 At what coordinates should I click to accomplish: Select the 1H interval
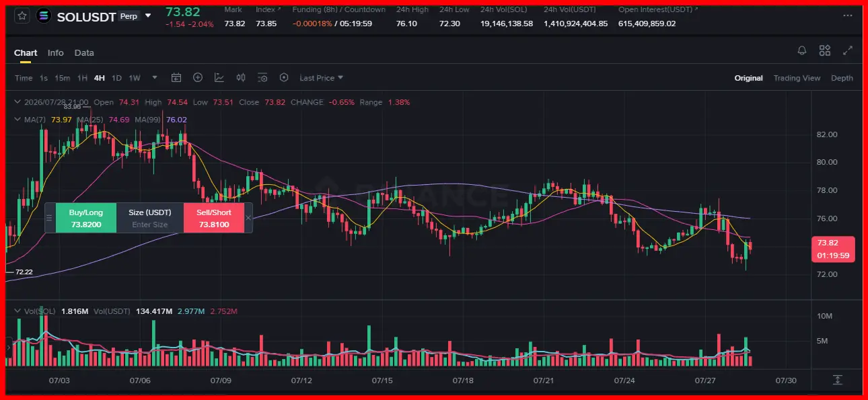82,78
